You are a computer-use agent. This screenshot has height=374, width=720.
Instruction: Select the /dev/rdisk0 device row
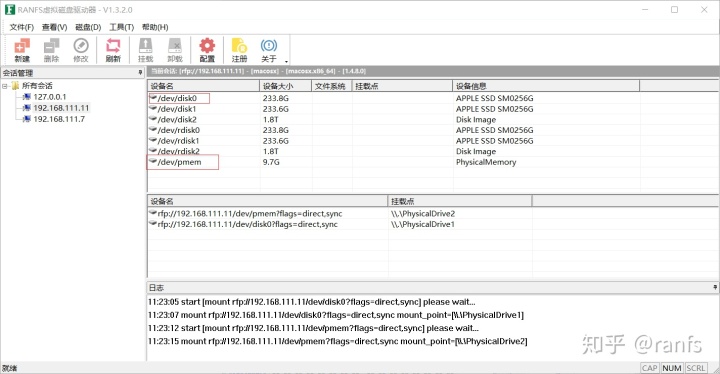pos(433,130)
